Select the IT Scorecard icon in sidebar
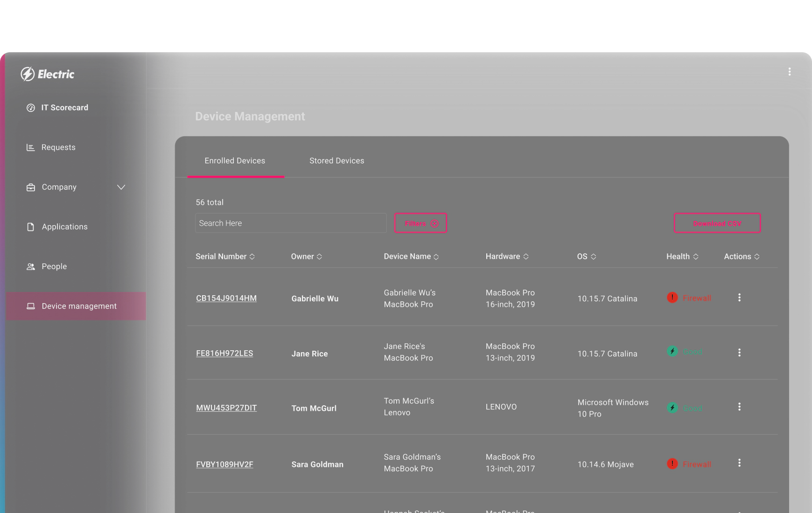Viewport: 812px width, 513px height. point(30,107)
